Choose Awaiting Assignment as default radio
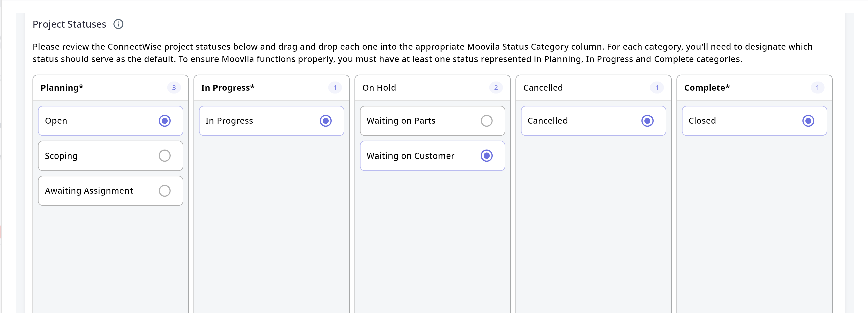The image size is (868, 313). [164, 191]
